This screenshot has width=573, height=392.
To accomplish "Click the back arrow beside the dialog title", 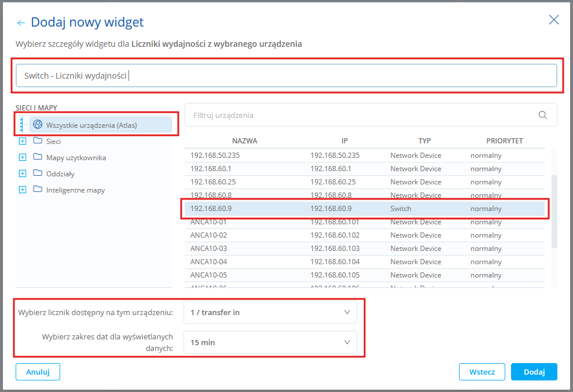I will pyautogui.click(x=21, y=23).
